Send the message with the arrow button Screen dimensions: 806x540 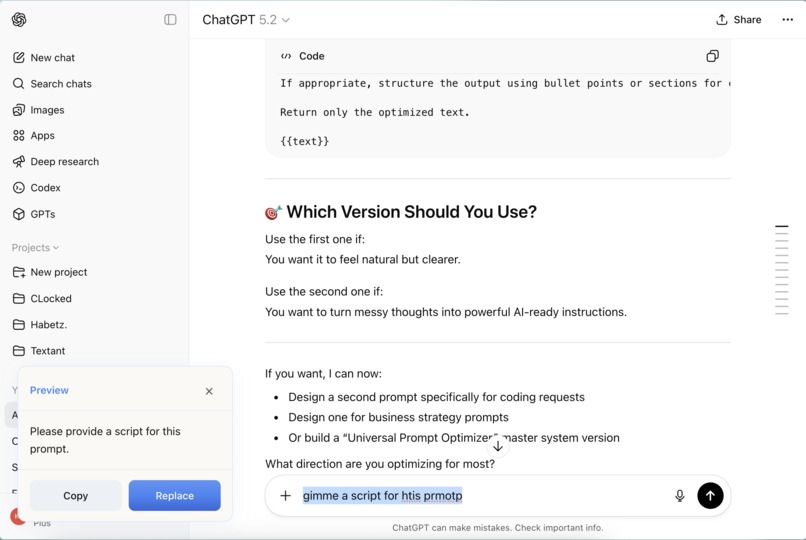710,496
